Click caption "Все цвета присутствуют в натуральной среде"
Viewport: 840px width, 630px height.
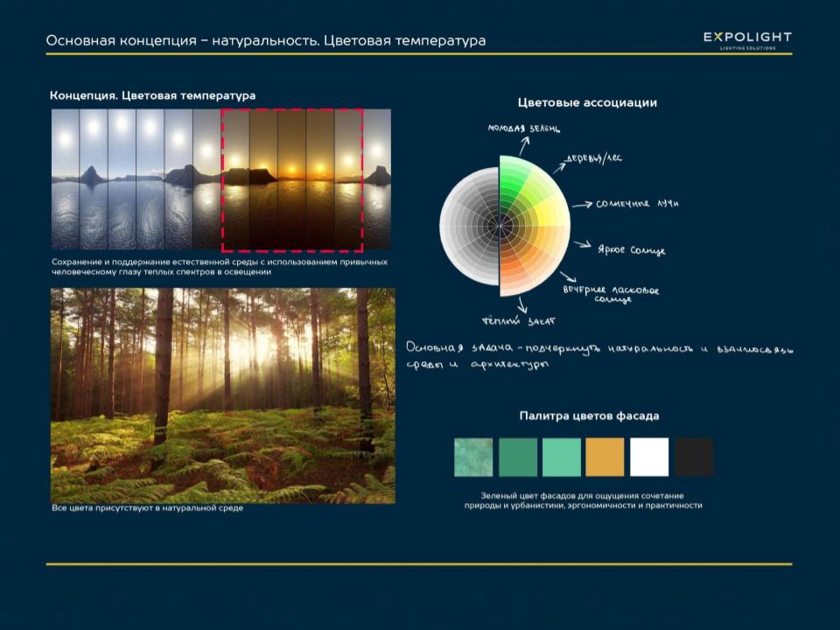point(147,508)
